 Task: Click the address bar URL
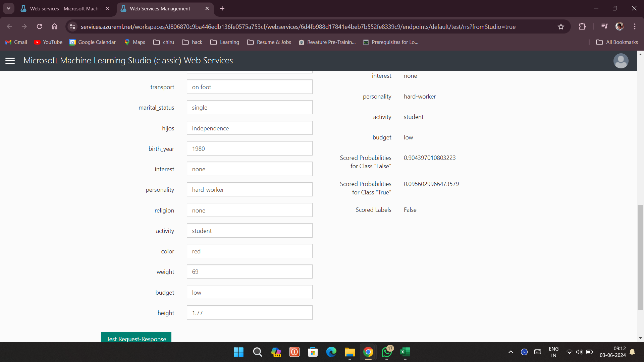click(x=298, y=26)
